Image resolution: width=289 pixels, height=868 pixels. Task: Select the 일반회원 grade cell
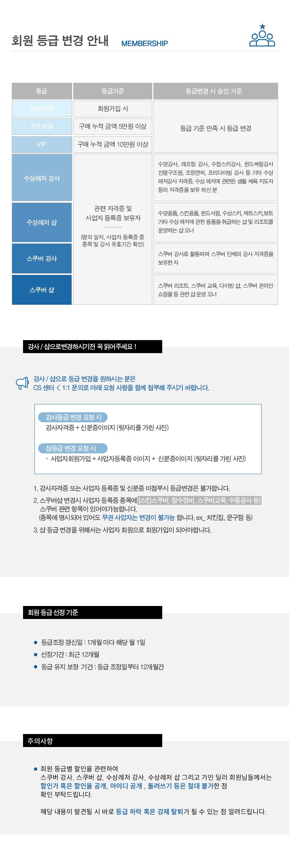[42, 109]
